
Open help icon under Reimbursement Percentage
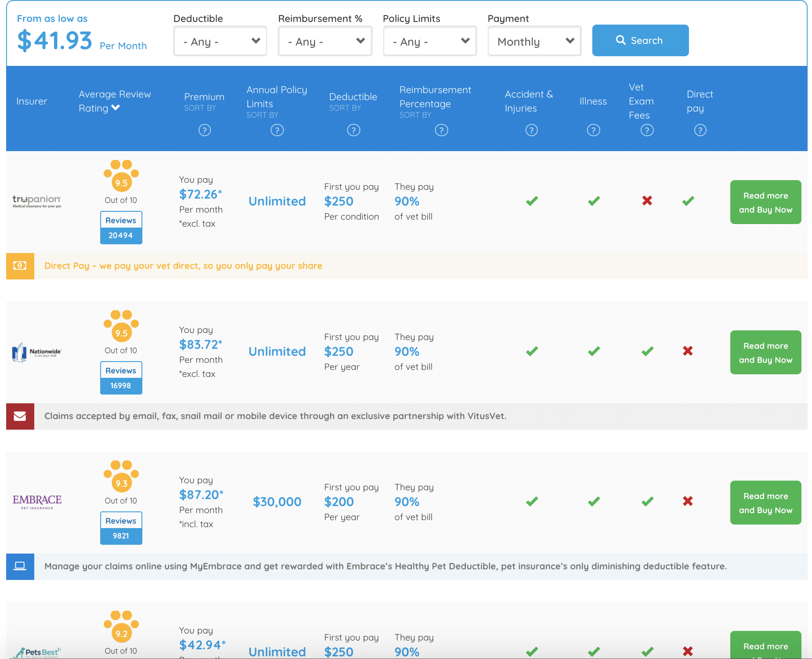[x=442, y=130]
